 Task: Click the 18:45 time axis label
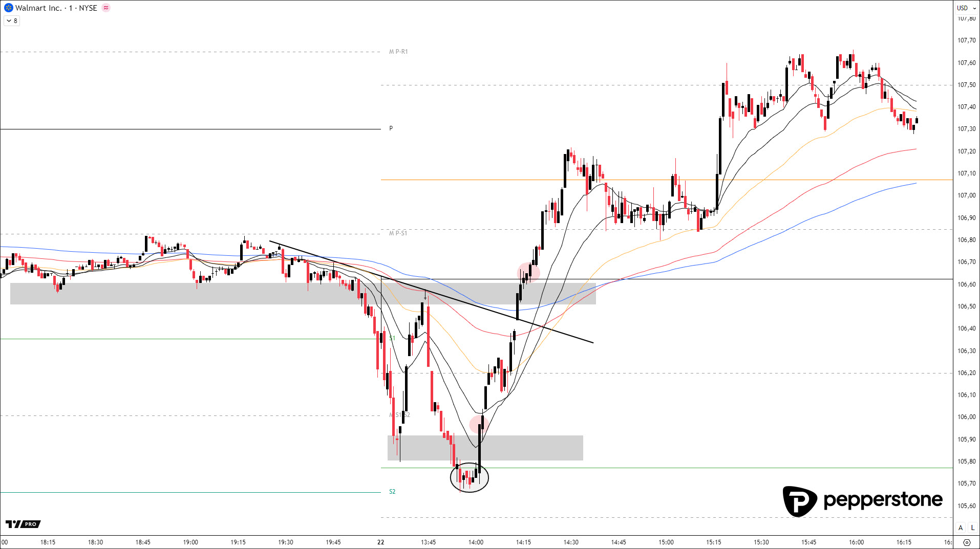click(x=143, y=542)
